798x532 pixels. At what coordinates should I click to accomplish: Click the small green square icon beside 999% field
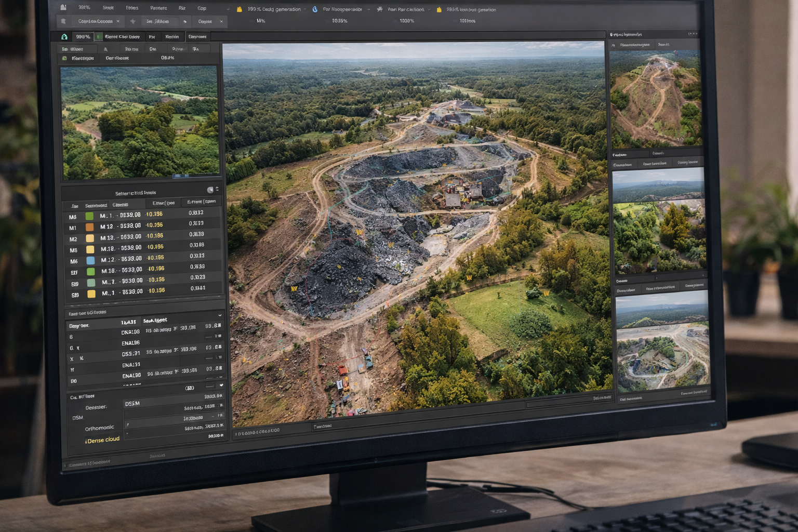99,37
